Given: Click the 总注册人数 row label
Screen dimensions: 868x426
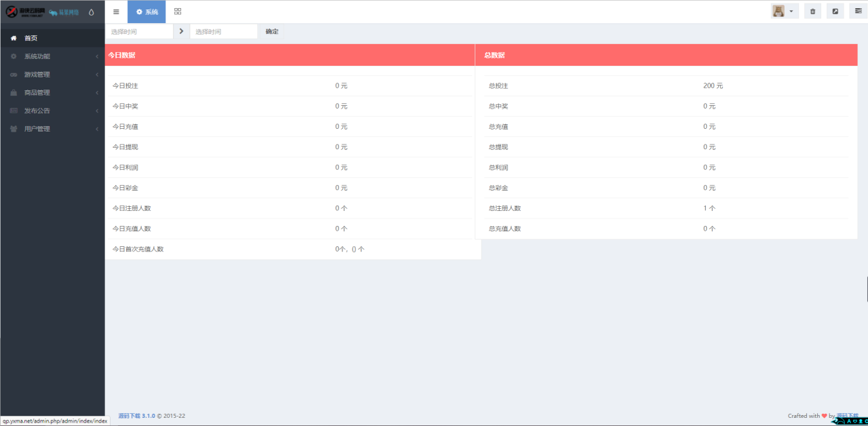Looking at the screenshot, I should [505, 208].
